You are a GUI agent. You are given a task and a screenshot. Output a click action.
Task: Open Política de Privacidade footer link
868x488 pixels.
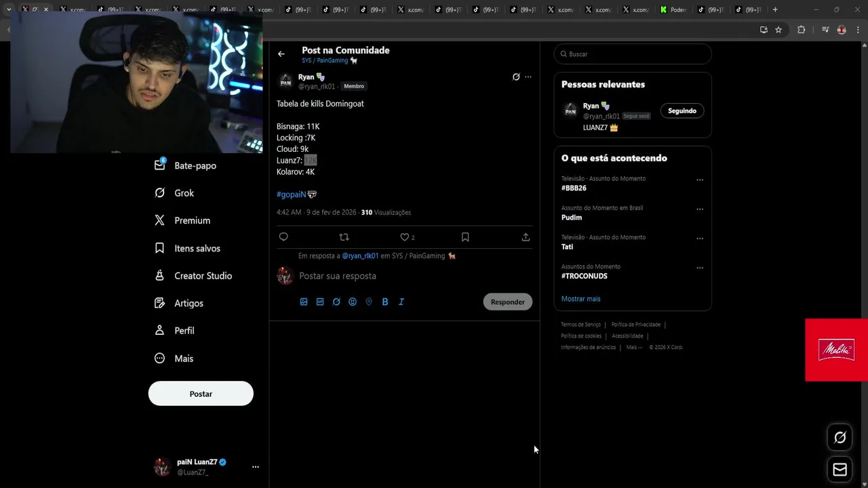[636, 325]
